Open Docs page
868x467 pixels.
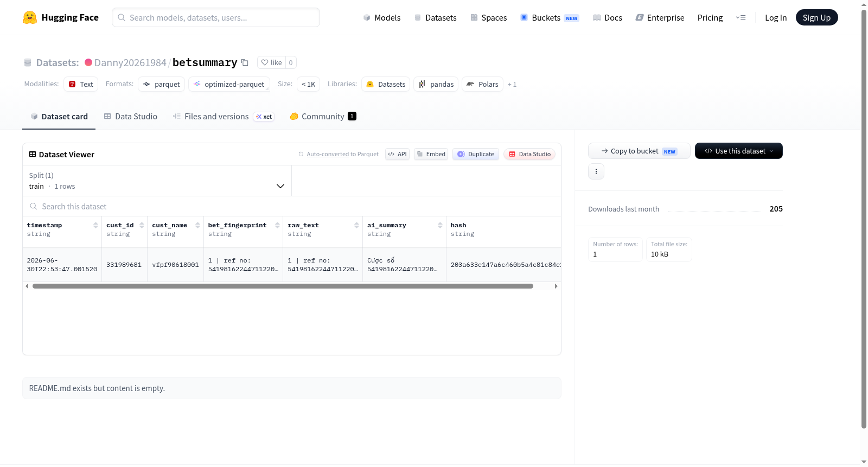[608, 17]
